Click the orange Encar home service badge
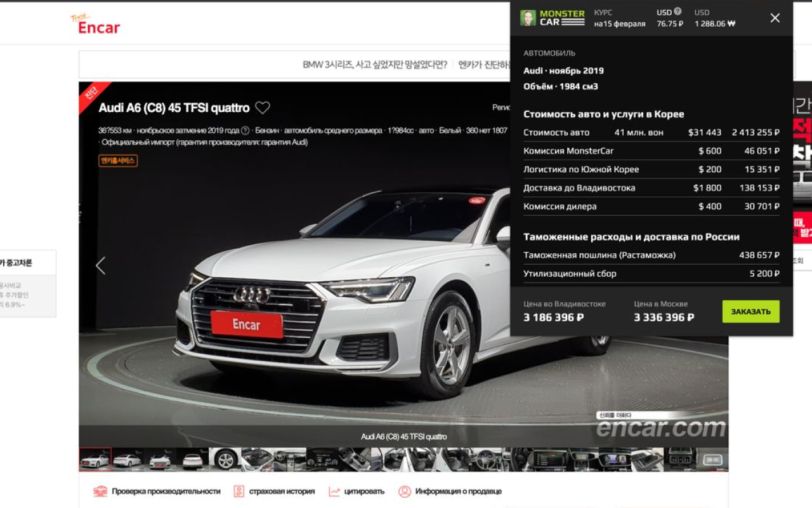This screenshot has width=812, height=508. 118,161
